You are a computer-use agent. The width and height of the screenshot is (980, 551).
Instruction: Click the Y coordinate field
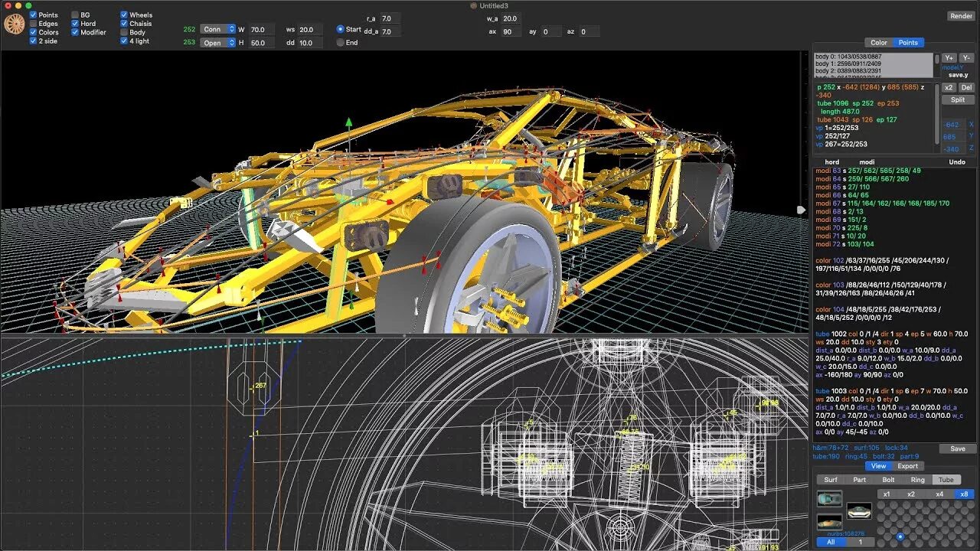point(953,137)
